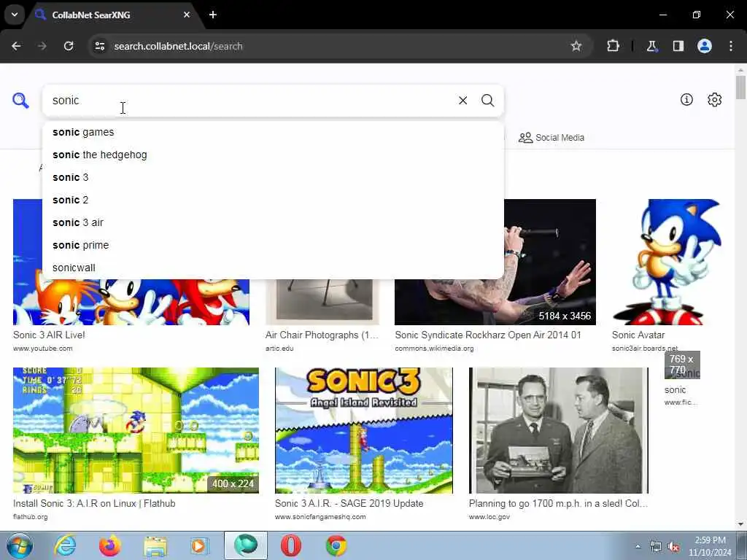Click "Air Chair Photographs" caption
The height and width of the screenshot is (560, 747).
point(322,335)
